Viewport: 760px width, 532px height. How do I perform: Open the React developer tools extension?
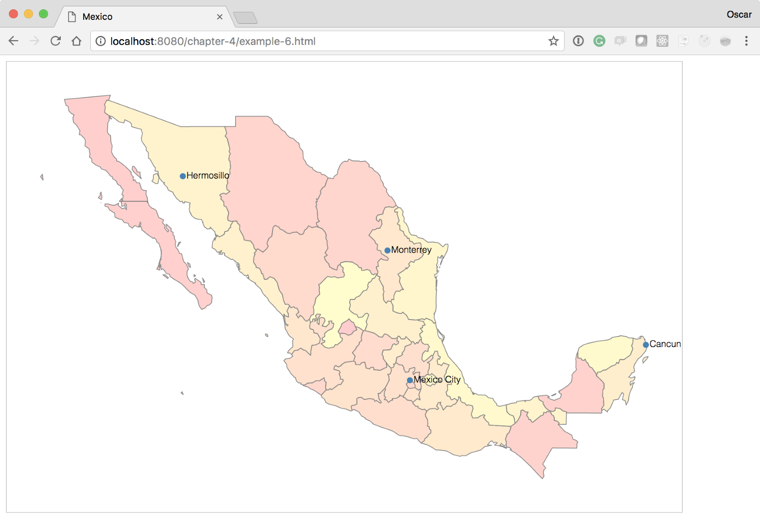(x=662, y=41)
